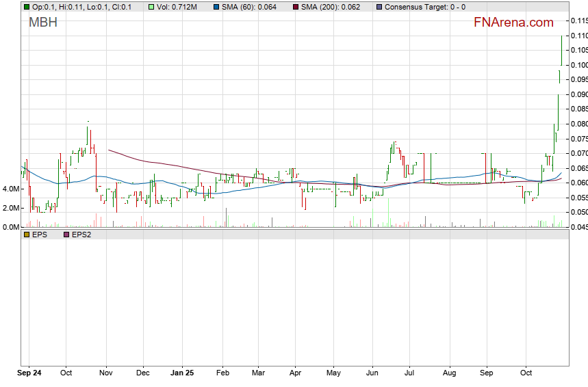Click the grey Consensus Target legend square
Image resolution: width=588 pixels, height=387 pixels.
(378, 7)
